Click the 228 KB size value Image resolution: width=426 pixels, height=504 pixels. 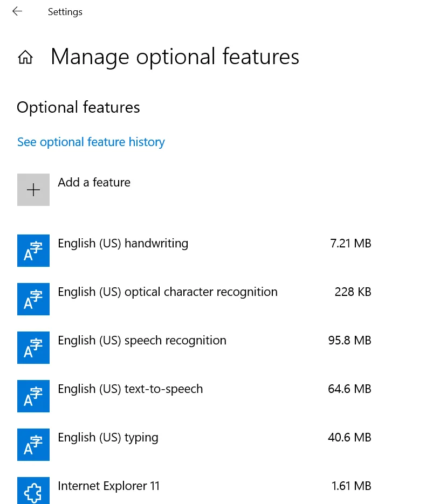coord(353,292)
